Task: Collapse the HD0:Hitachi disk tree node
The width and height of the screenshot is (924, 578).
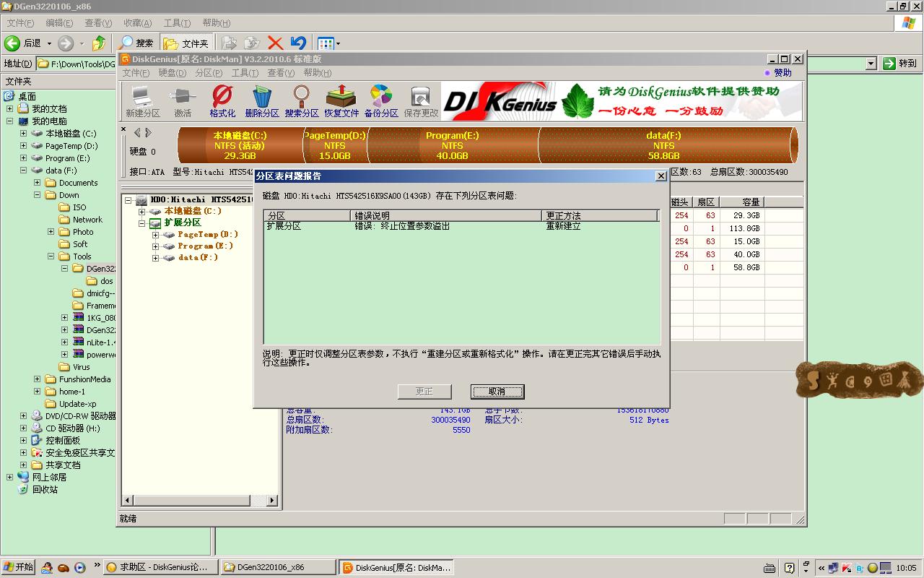Action: pyautogui.click(x=128, y=200)
